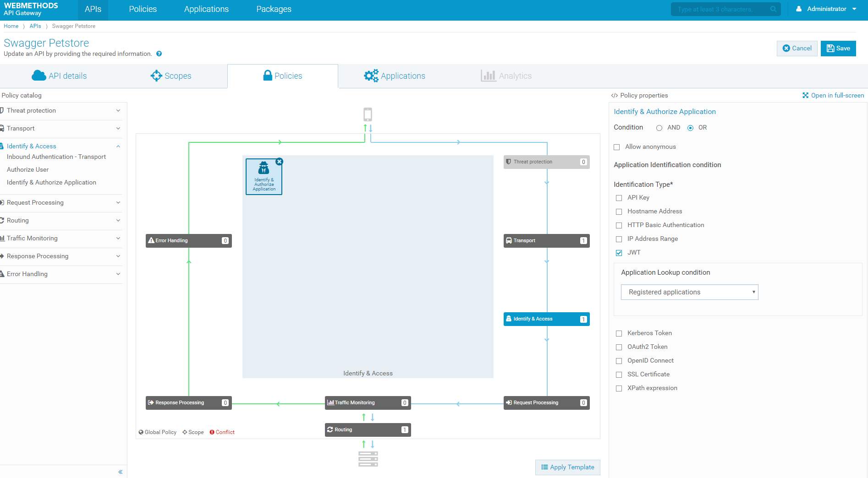Enable Allow anonymous checkbox
The image size is (868, 478).
tap(617, 147)
